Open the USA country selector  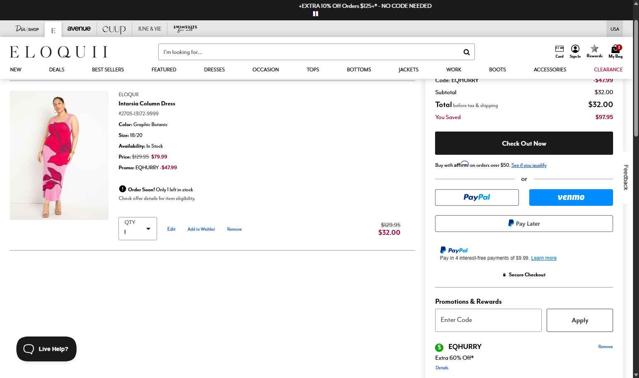tap(615, 29)
